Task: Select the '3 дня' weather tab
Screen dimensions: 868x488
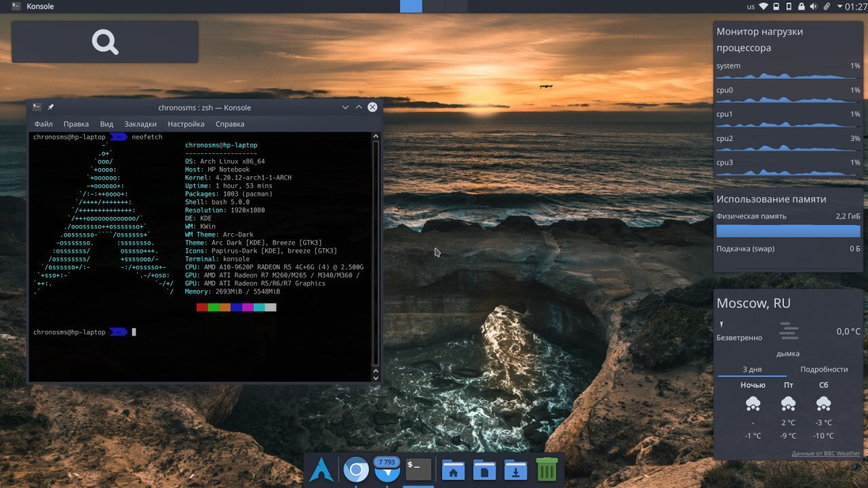Action: point(752,369)
